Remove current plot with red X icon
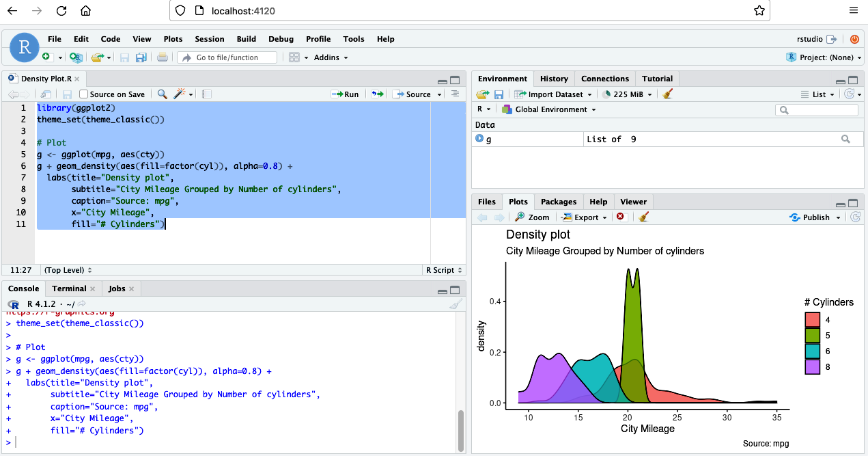The width and height of the screenshot is (868, 456). (x=621, y=217)
